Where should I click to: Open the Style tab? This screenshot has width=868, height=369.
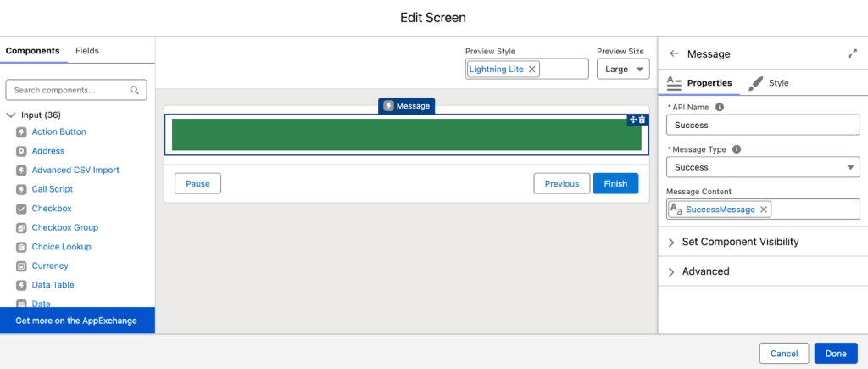coord(768,83)
